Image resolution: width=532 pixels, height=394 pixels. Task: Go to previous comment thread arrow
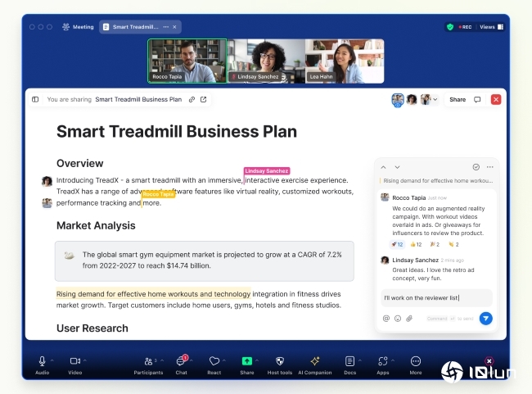[383, 167]
